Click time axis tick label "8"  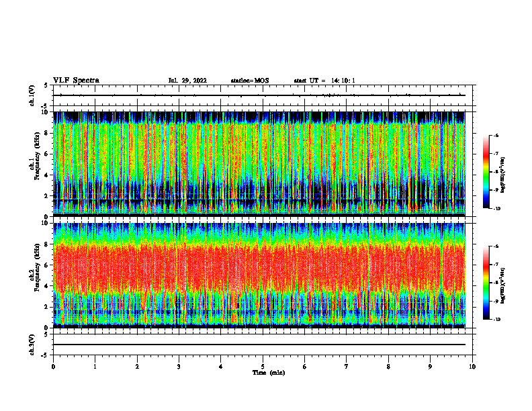(x=388, y=367)
